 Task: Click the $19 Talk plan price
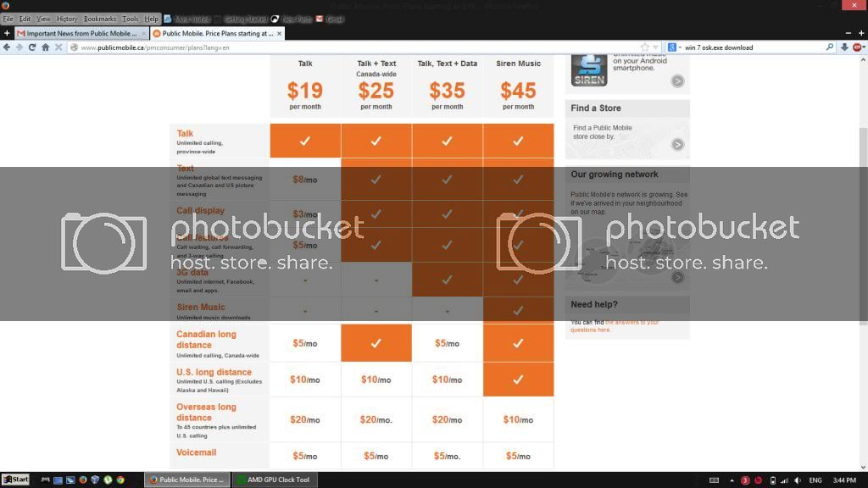(x=305, y=91)
